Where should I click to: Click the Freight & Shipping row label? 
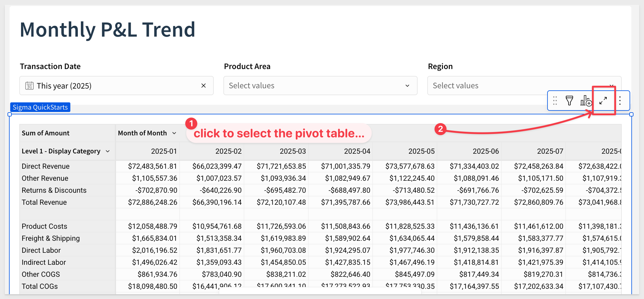[x=51, y=238]
